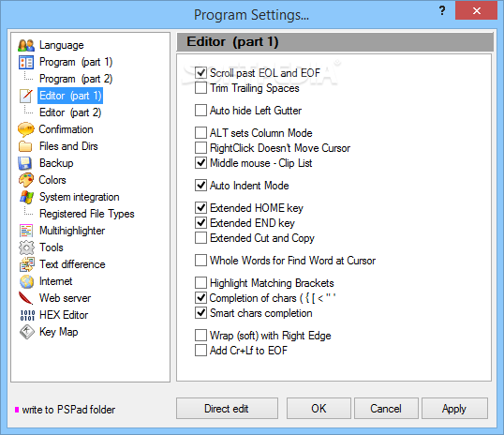Go to HEX Editor settings
This screenshot has width=504, height=435.
(64, 315)
